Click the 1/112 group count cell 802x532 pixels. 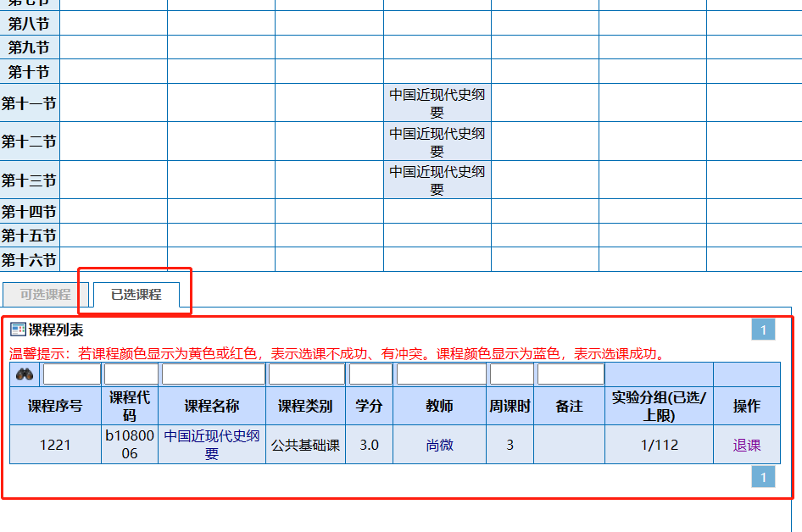click(660, 445)
